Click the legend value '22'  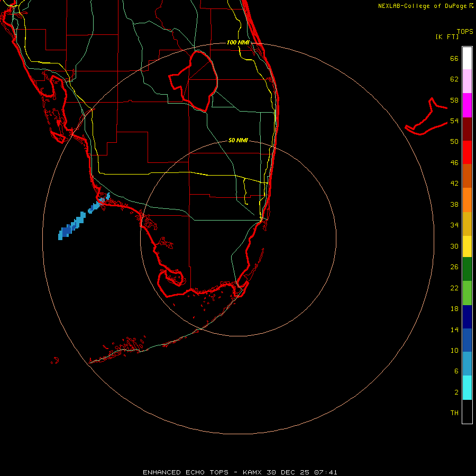pos(454,288)
